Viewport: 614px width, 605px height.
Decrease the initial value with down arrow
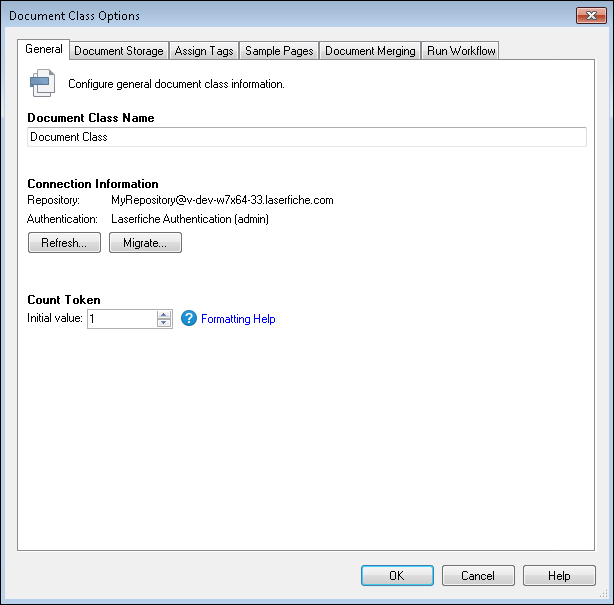(x=164, y=323)
